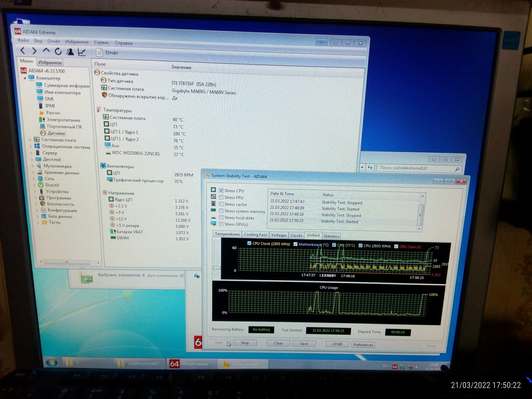Open the user icon in AIDA64 toolbar

[70, 52]
